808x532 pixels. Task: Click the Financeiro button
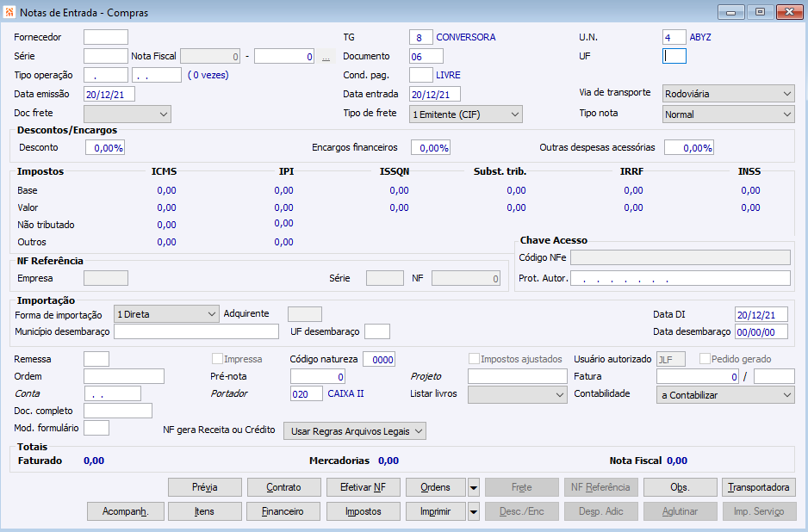tap(283, 511)
